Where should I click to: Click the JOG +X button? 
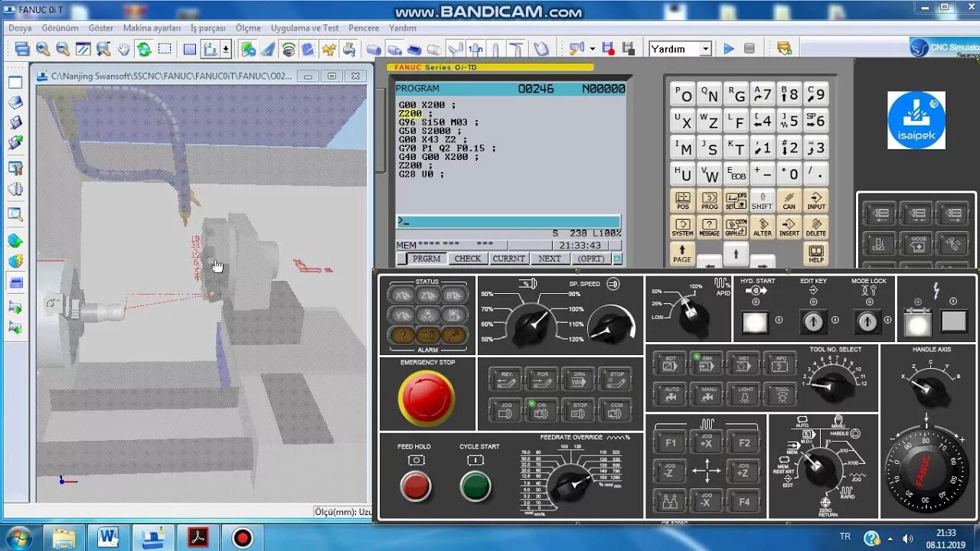pos(706,442)
